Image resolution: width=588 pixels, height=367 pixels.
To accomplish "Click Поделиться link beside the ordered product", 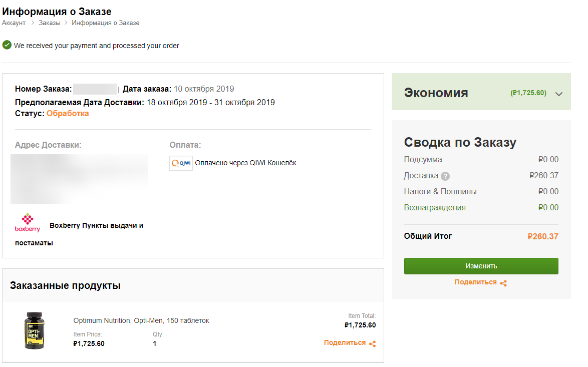I will pos(345,342).
